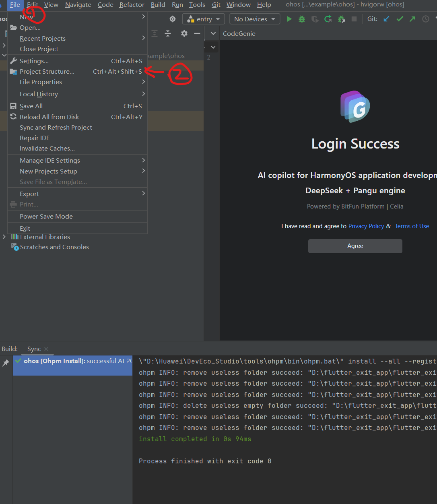Open the Window menu
Screen dimensions: 437x504
pos(239,4)
